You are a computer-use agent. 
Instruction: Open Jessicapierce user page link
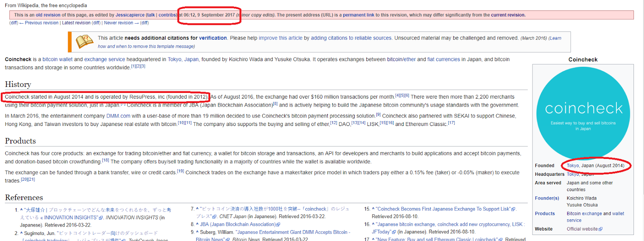click(x=130, y=15)
